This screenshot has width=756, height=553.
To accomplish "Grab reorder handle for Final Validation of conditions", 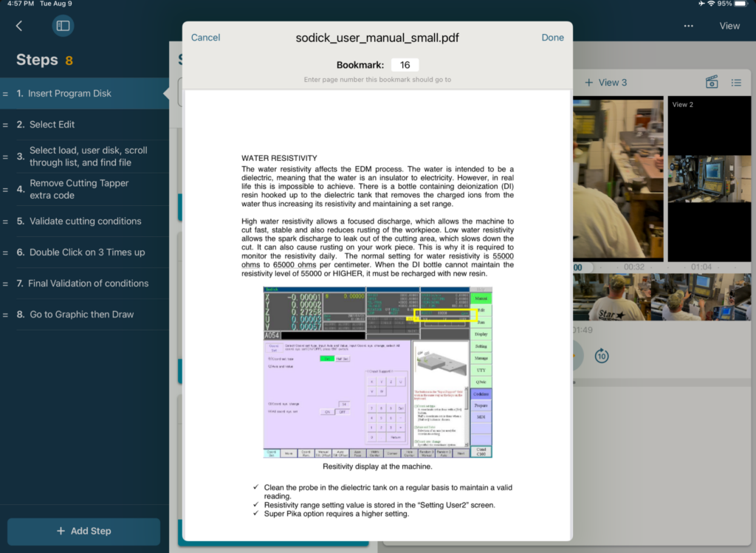I will point(5,284).
